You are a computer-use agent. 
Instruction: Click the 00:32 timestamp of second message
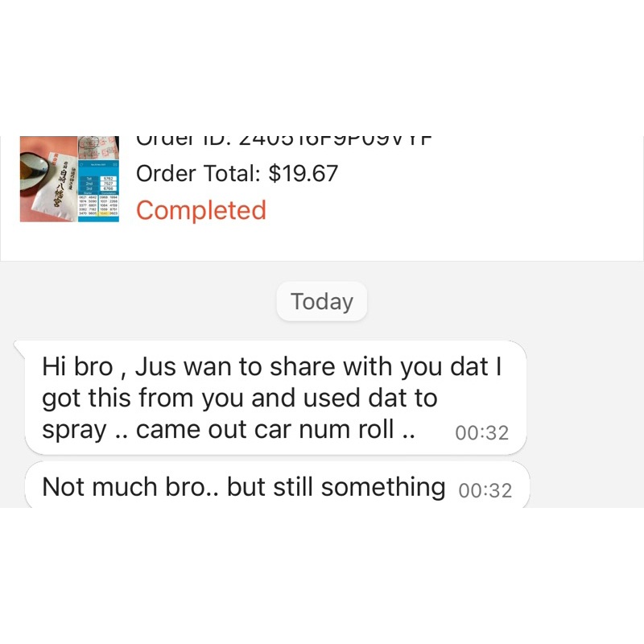485,490
